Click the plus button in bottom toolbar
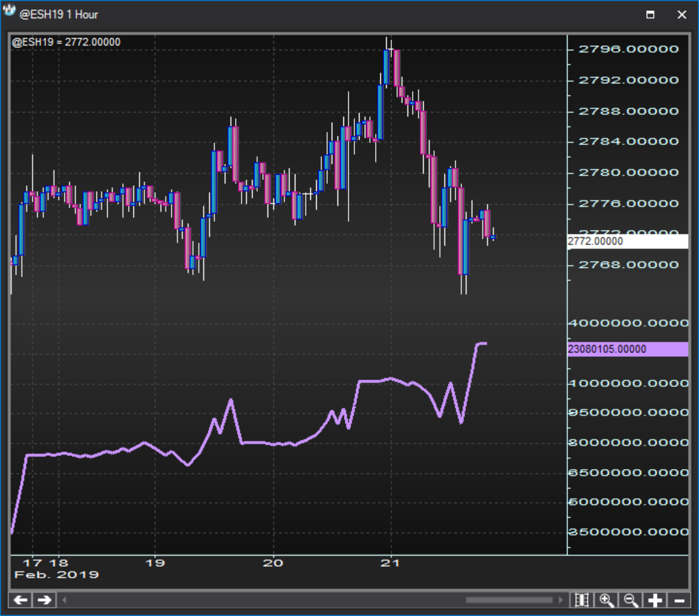 click(655, 600)
